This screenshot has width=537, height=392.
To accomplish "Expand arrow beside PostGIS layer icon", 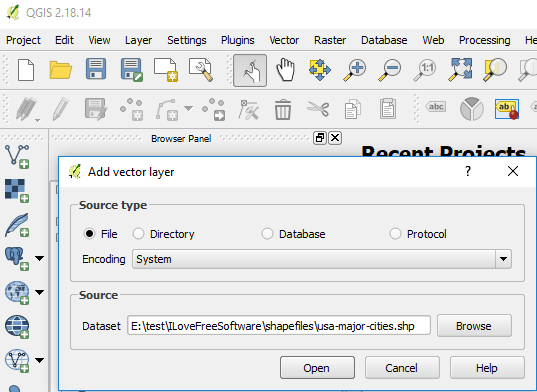I will pos(40,258).
